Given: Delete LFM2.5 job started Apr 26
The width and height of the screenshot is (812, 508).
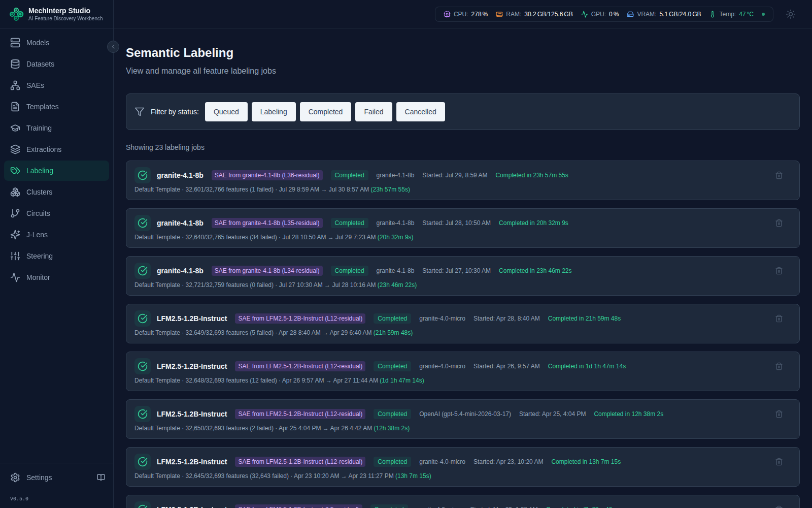Looking at the screenshot, I should pos(779,366).
